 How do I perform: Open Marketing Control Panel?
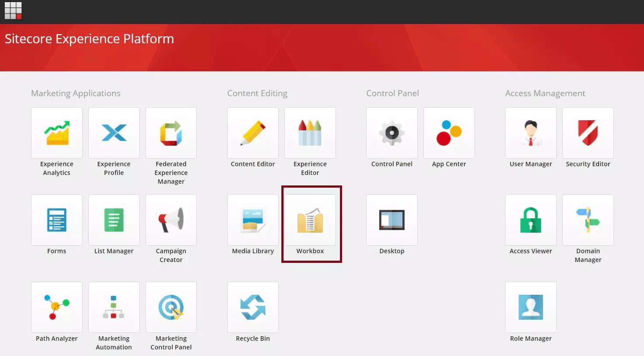(171, 307)
